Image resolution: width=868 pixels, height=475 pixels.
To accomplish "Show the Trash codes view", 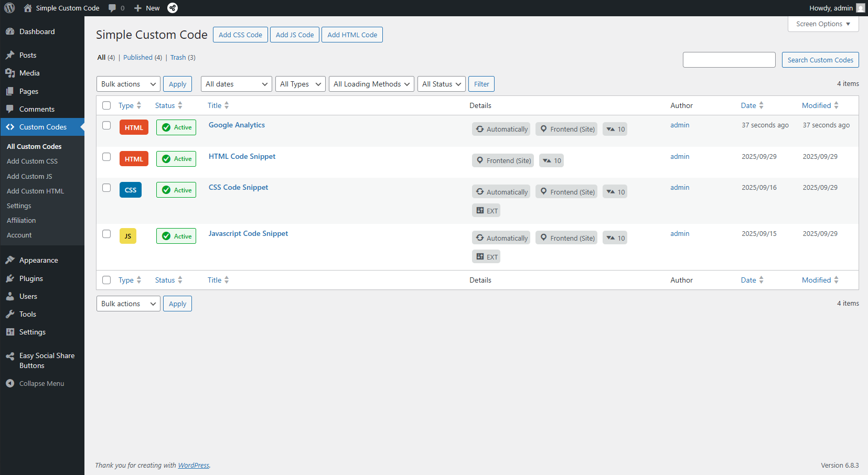I will tap(178, 58).
